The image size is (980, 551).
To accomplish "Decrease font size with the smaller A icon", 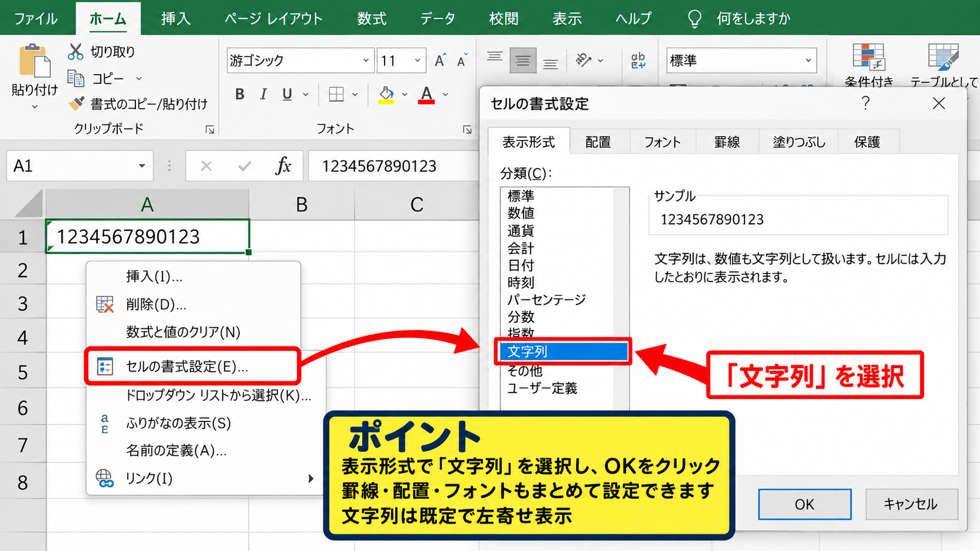I will coord(462,60).
